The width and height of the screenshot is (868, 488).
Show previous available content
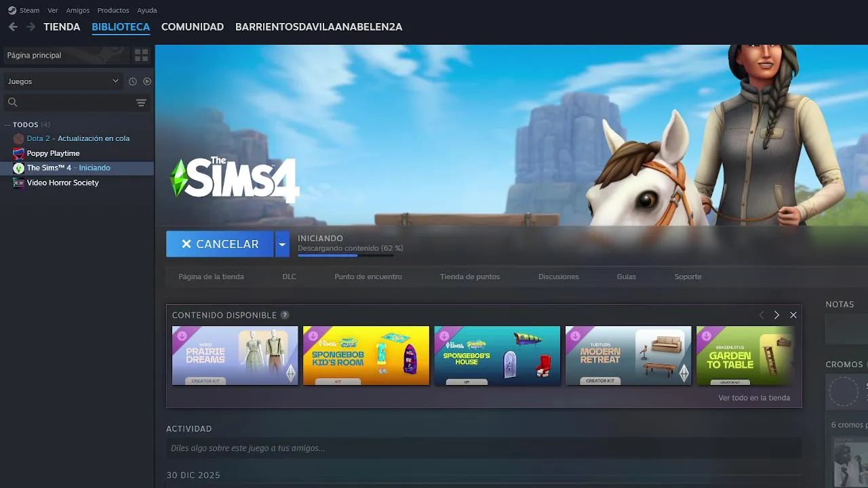[761, 315]
